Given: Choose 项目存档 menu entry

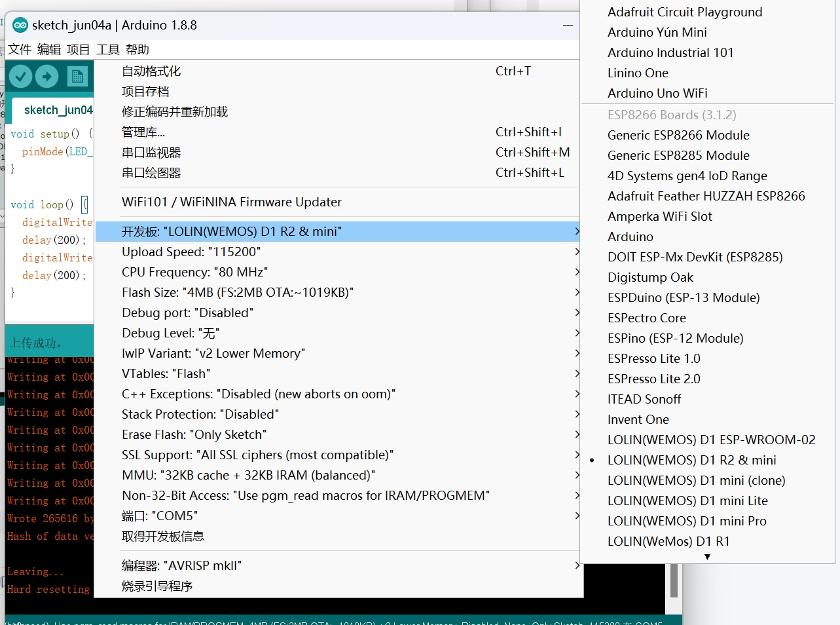Looking at the screenshot, I should [338, 92].
